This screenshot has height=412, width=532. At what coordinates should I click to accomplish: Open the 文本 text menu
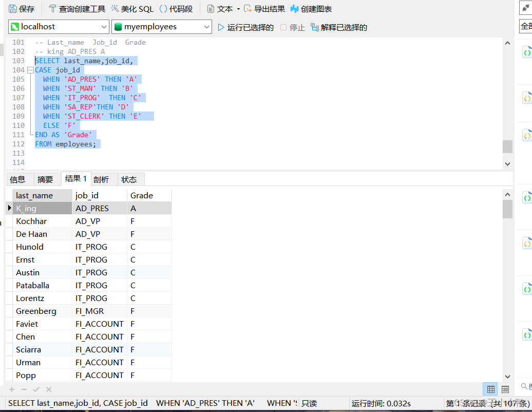(x=220, y=9)
